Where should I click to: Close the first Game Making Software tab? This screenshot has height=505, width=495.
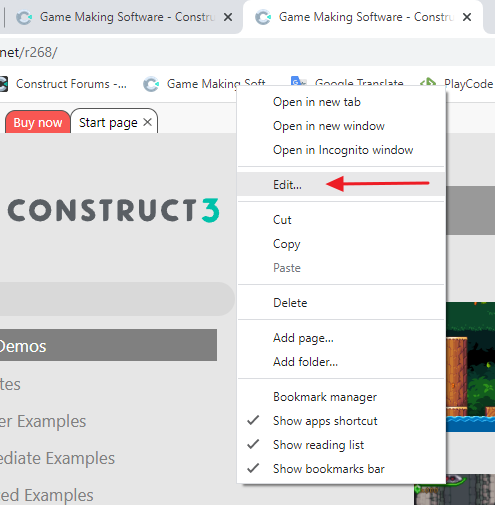click(x=228, y=17)
